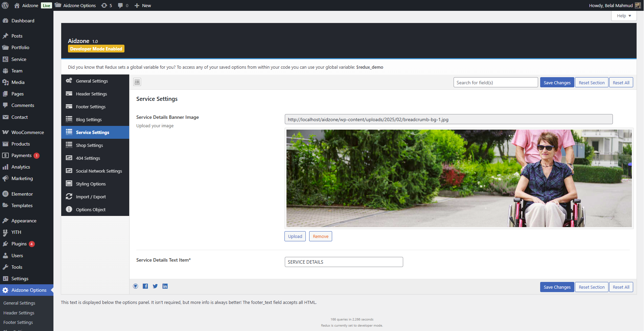644x331 pixels.
Task: Open the Import / Export section
Action: 91,197
